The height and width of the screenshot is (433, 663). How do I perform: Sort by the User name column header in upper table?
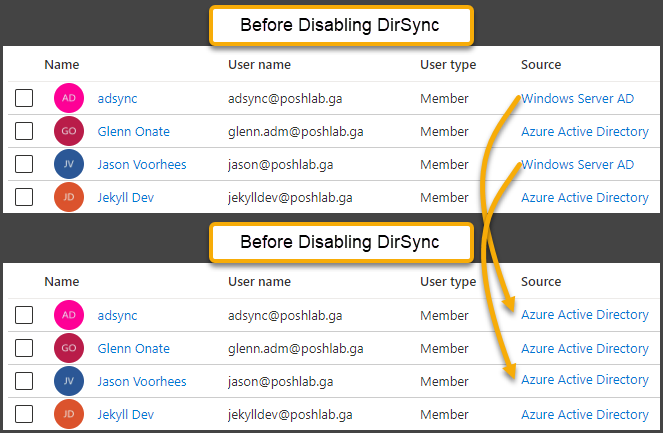pos(260,65)
